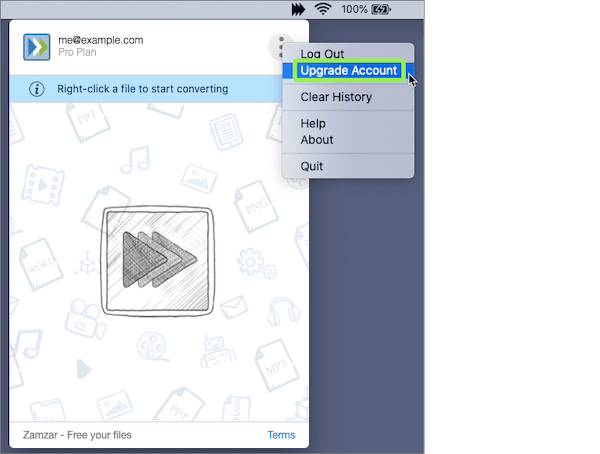Viewport: 600px width, 454px height.
Task: Click the sketched headphones icon
Action: point(283,312)
